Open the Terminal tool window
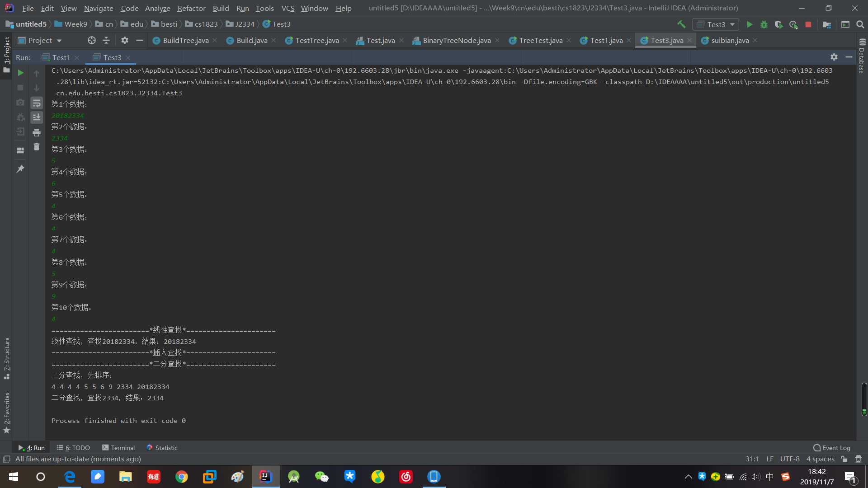 [x=118, y=447]
